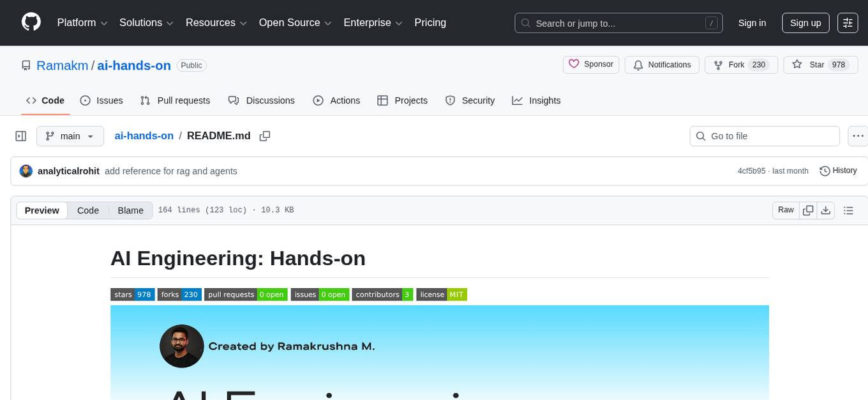
Task: Open the document outline icon
Action: [x=848, y=210]
